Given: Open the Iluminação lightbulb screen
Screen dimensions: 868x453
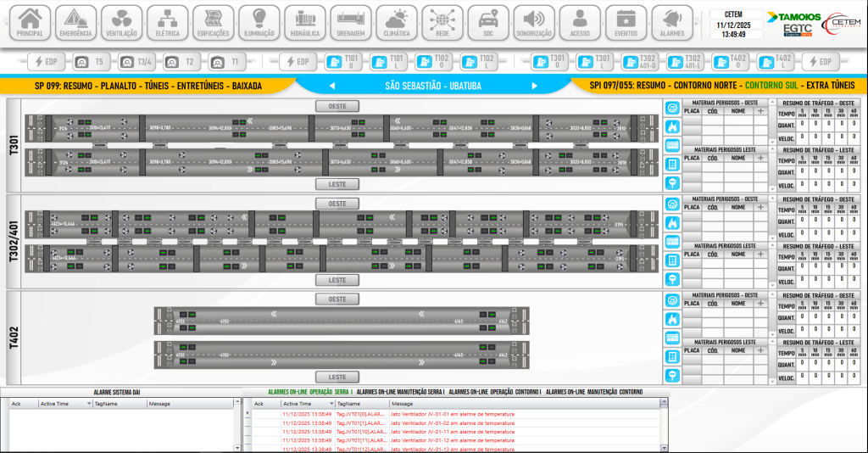Looking at the screenshot, I should (259, 22).
